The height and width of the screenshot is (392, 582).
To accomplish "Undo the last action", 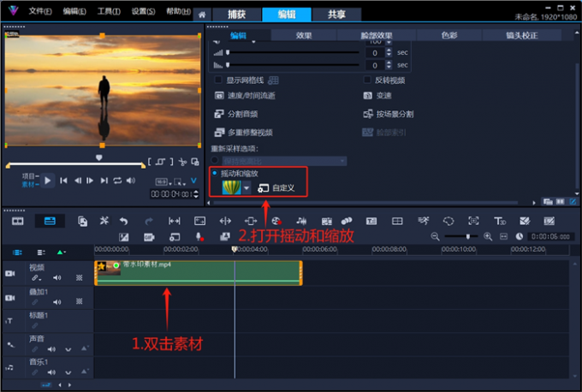I will (x=123, y=221).
